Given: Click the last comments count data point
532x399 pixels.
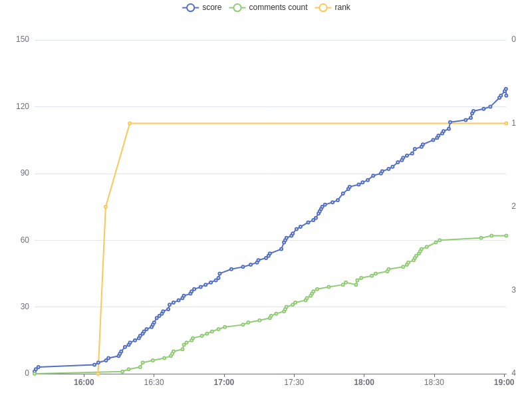Looking at the screenshot, I should point(506,236).
